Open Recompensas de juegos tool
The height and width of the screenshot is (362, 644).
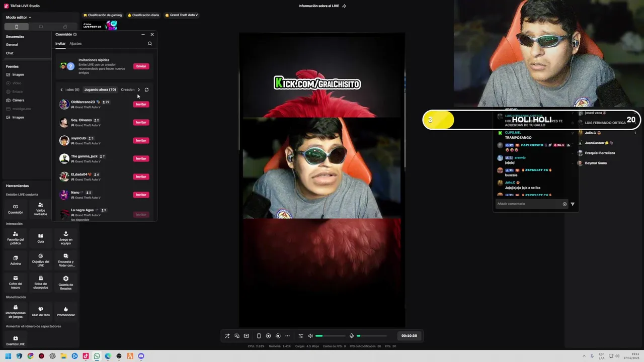tap(15, 311)
